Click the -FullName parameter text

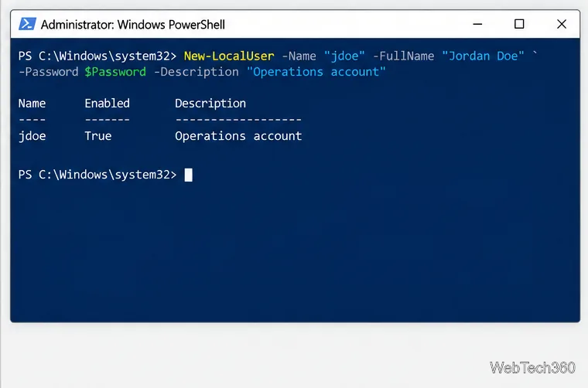pyautogui.click(x=404, y=56)
